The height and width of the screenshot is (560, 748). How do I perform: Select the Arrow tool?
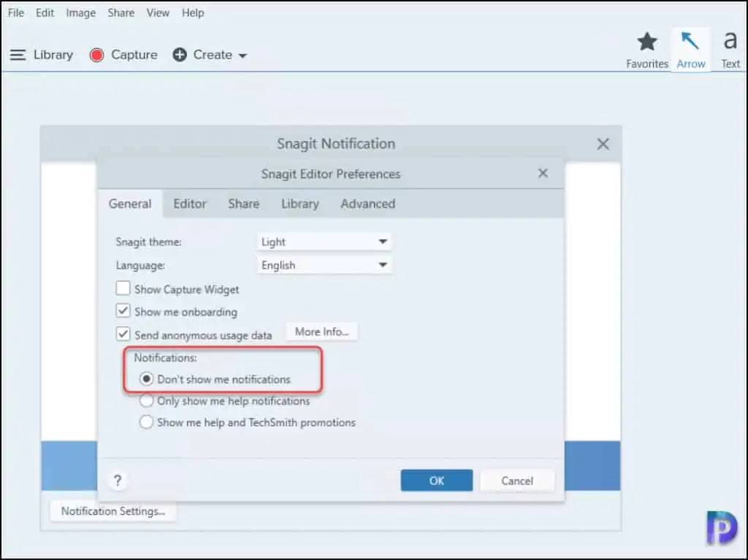pyautogui.click(x=690, y=50)
